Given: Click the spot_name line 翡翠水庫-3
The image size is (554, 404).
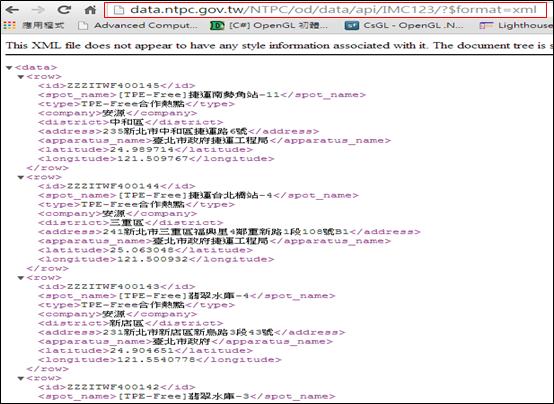Looking at the screenshot, I should (x=186, y=396).
